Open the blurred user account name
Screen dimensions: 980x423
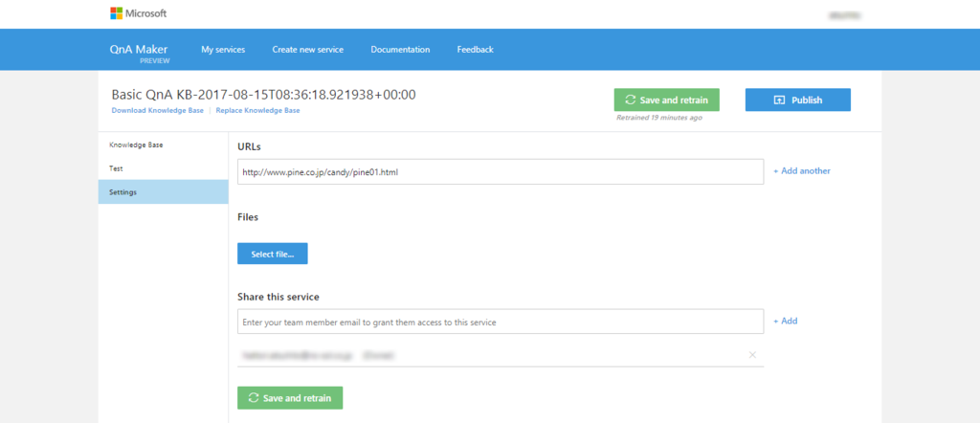coord(844,14)
